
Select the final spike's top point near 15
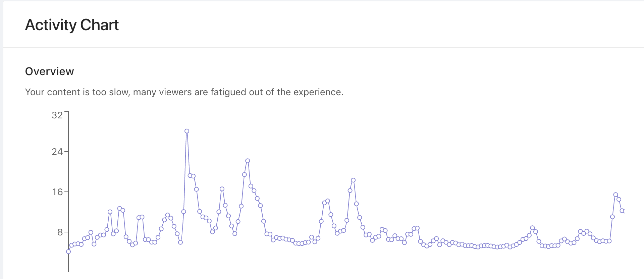(x=615, y=195)
